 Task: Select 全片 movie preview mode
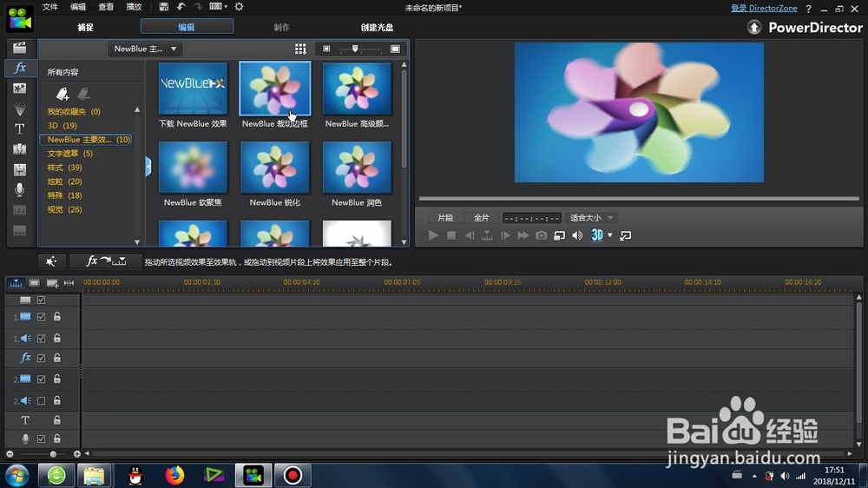[x=482, y=218]
